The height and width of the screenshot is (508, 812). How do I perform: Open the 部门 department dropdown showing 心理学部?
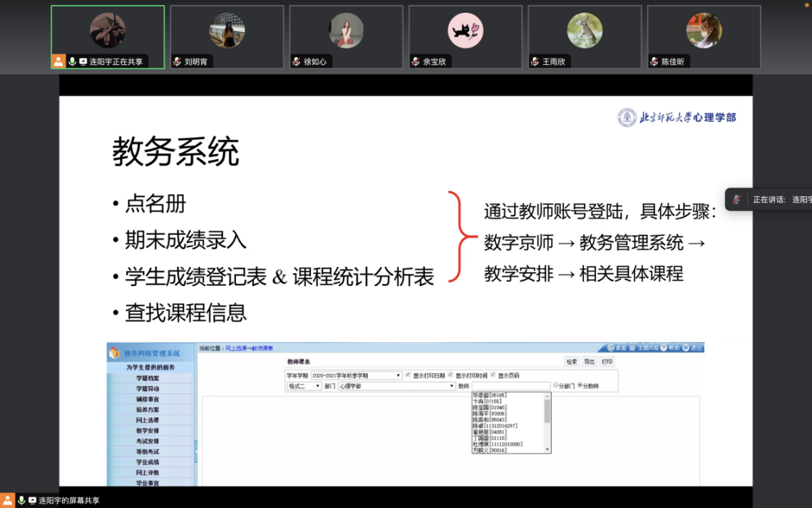pyautogui.click(x=396, y=386)
